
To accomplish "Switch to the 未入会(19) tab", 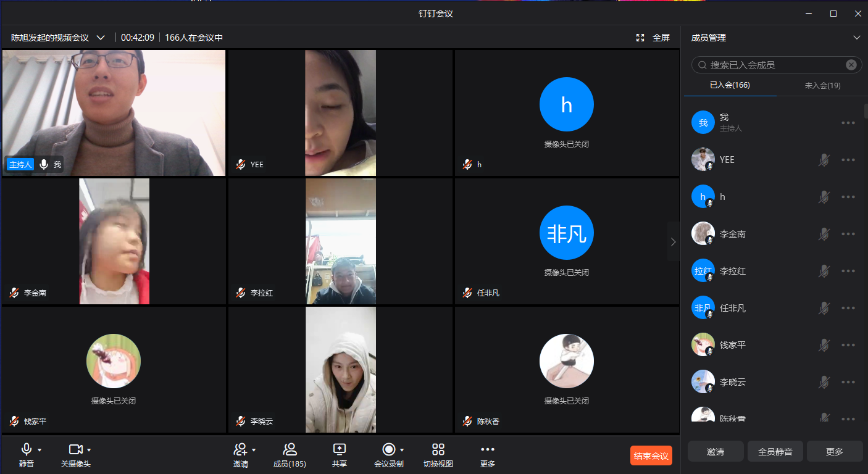I will (x=822, y=86).
